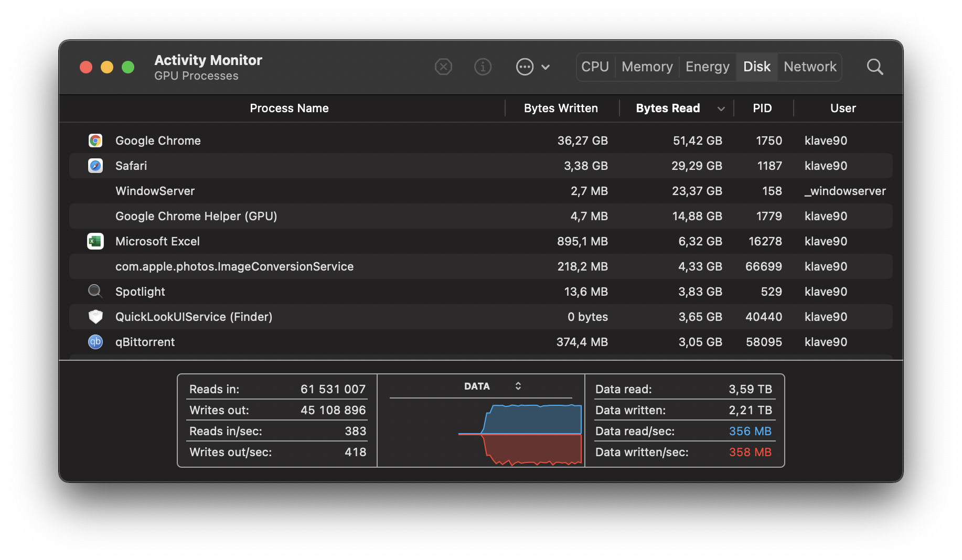The width and height of the screenshot is (962, 560).
Task: Click the Reads in value 61 531 007
Action: (x=333, y=389)
